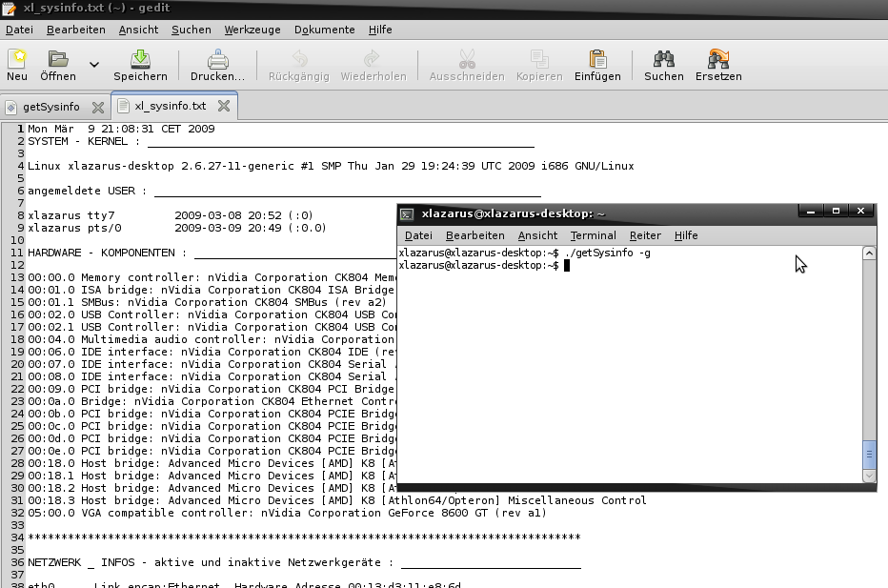Click the Neu (new document) toolbar icon

17,59
